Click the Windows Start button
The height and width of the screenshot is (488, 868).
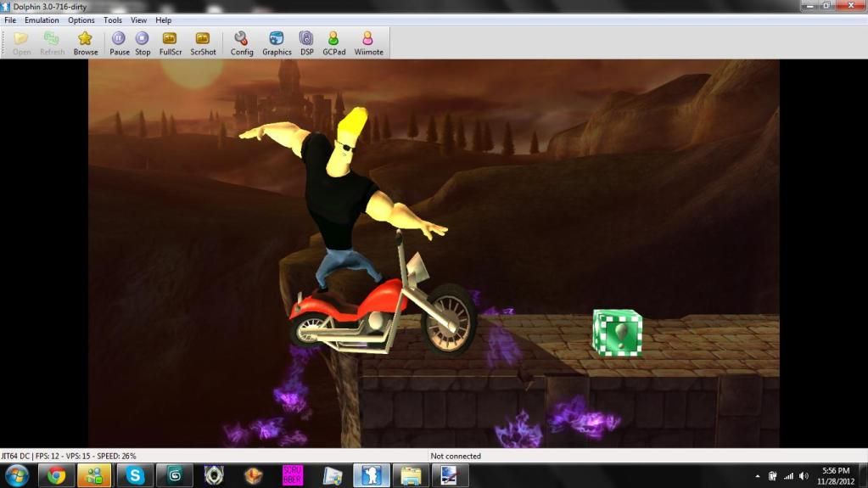point(17,476)
